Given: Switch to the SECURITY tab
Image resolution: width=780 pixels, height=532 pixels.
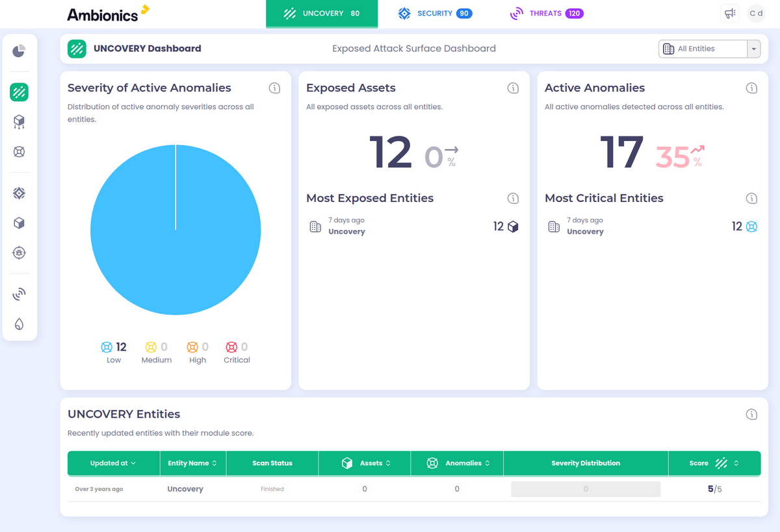Looking at the screenshot, I should coord(434,13).
